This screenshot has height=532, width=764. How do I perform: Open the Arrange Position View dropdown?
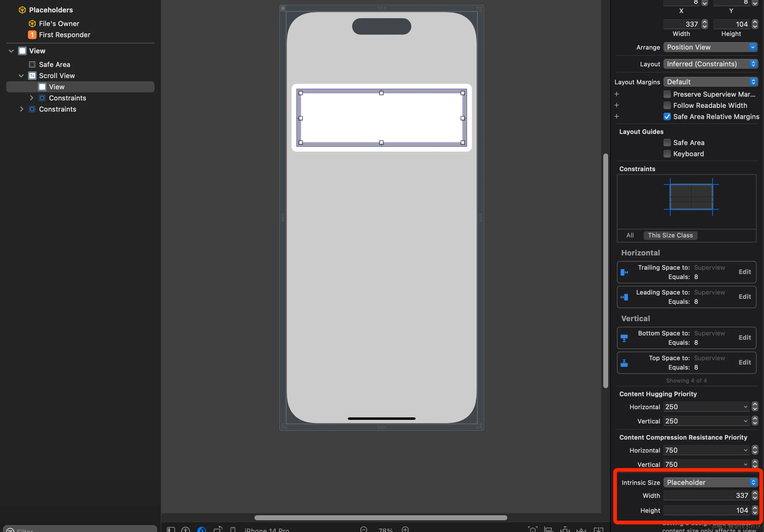(x=710, y=47)
